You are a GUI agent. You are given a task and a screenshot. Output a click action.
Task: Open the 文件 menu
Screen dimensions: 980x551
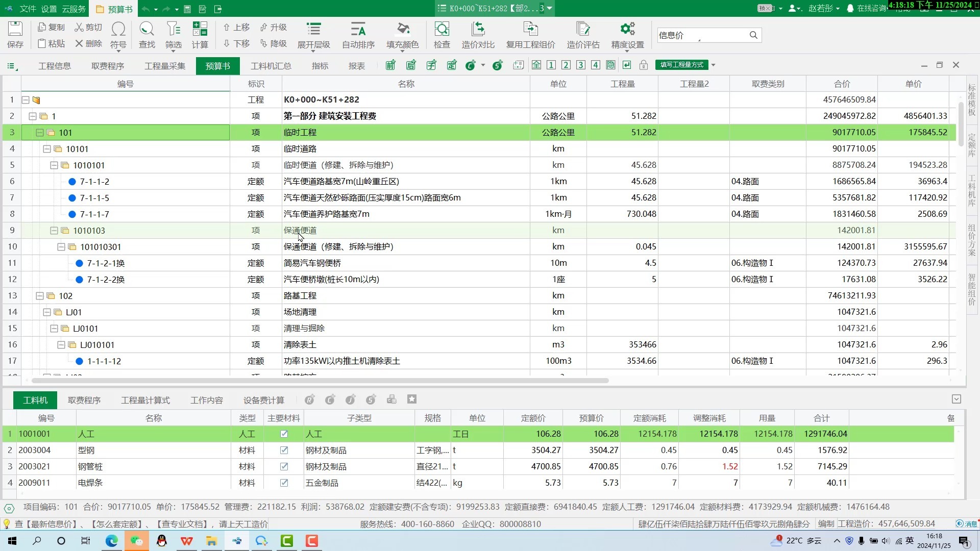28,9
